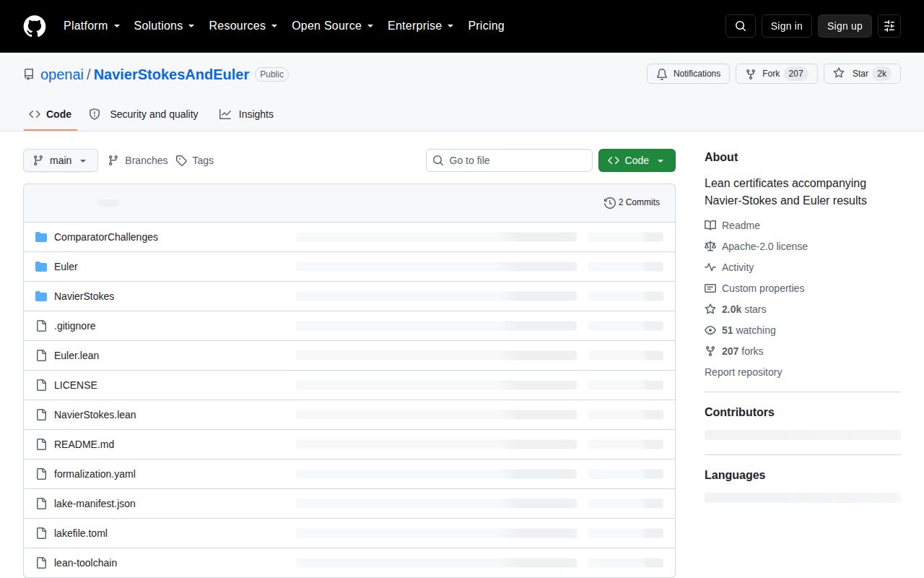Image resolution: width=924 pixels, height=578 pixels.
Task: Click the Euler folder icon
Action: click(41, 267)
